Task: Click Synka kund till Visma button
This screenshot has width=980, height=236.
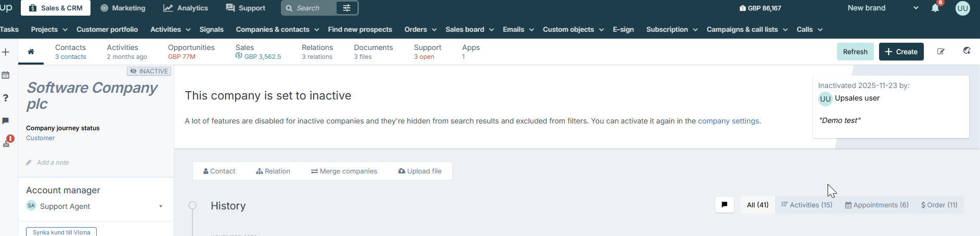Action: coord(61,232)
